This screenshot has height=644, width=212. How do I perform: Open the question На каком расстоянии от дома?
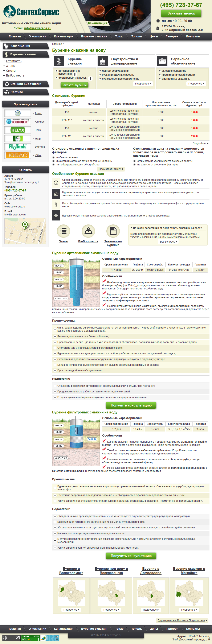tap(167, 228)
